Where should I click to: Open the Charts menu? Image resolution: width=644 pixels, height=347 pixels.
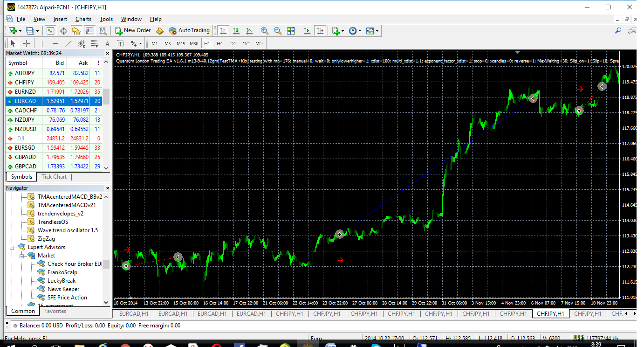83,19
